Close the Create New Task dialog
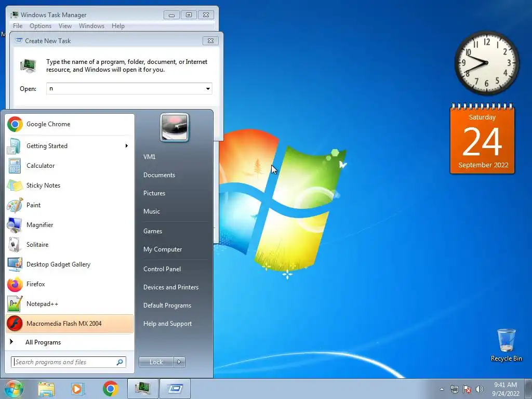Screen dimensions: 532x399 click(x=210, y=41)
